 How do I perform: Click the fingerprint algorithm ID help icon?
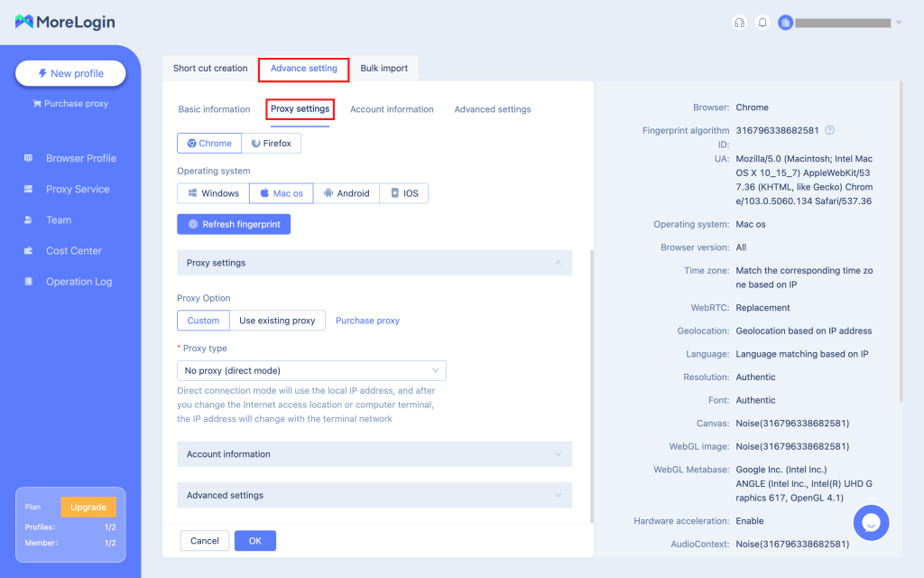(x=830, y=130)
